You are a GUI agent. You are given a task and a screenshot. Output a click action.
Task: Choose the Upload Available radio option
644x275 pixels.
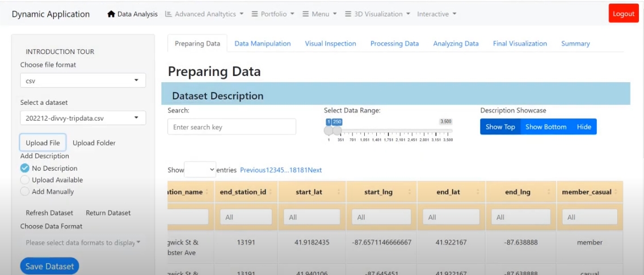25,180
